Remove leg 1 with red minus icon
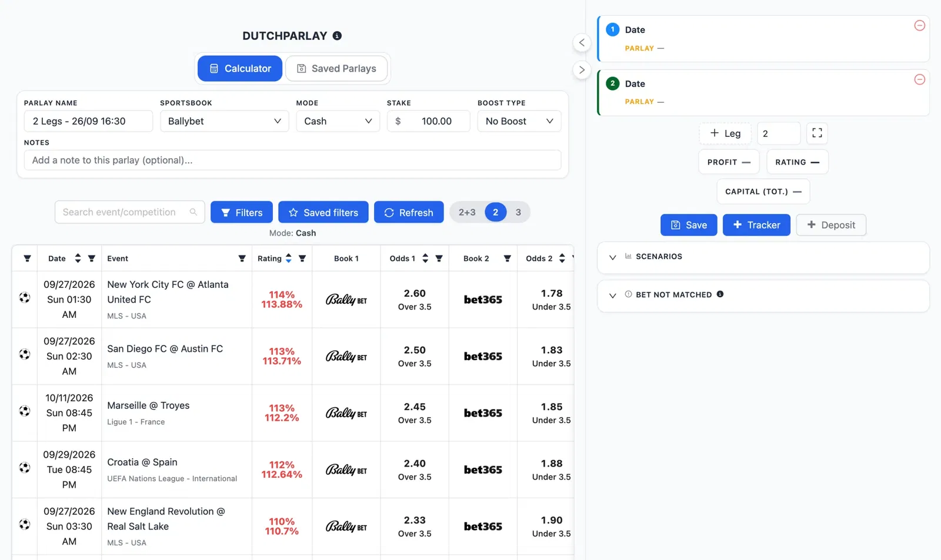 click(920, 25)
